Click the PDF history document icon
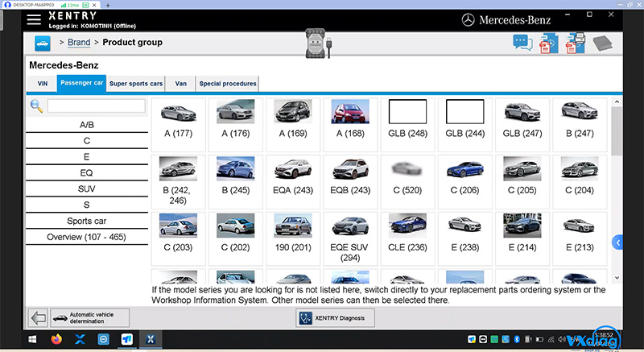 pos(548,43)
